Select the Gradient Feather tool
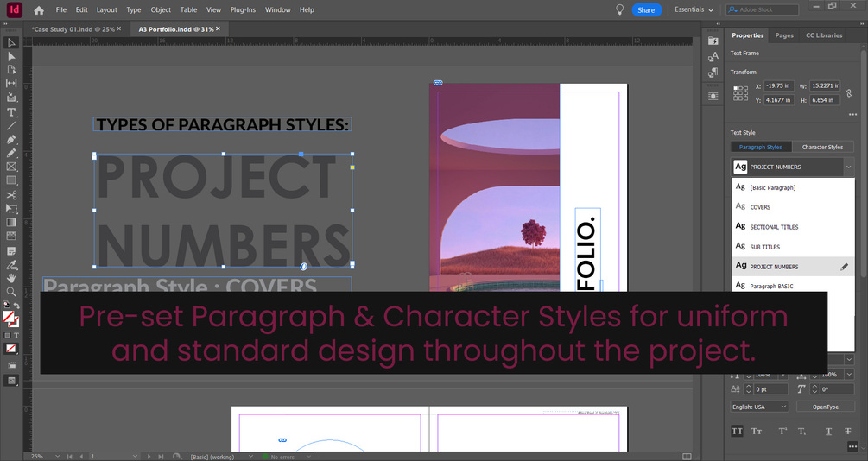The image size is (868, 461). click(11, 237)
